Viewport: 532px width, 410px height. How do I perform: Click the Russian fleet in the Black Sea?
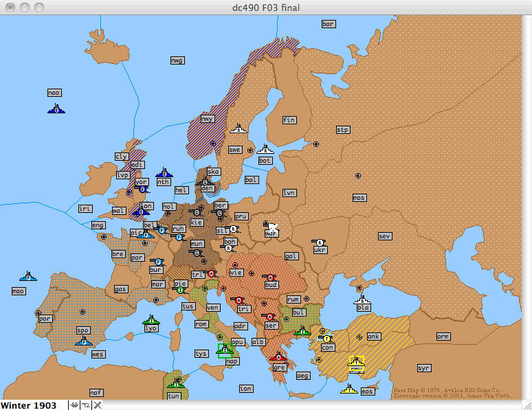tap(362, 300)
